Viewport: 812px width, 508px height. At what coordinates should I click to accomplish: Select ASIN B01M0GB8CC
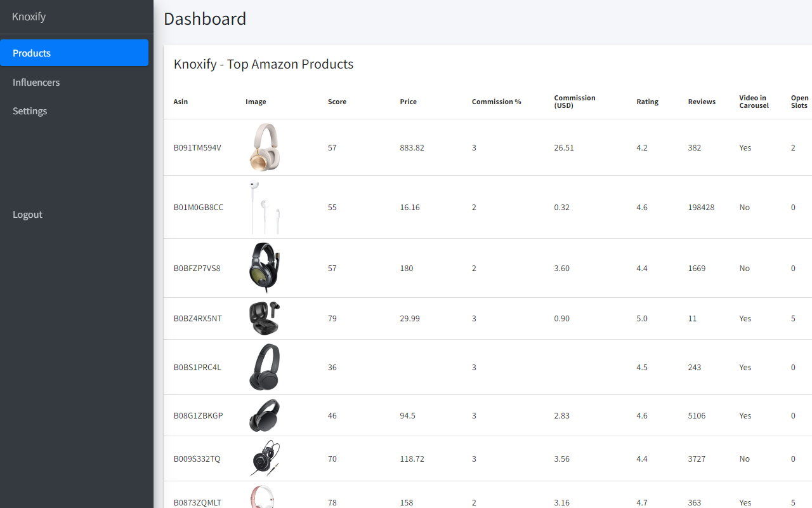[x=199, y=207]
